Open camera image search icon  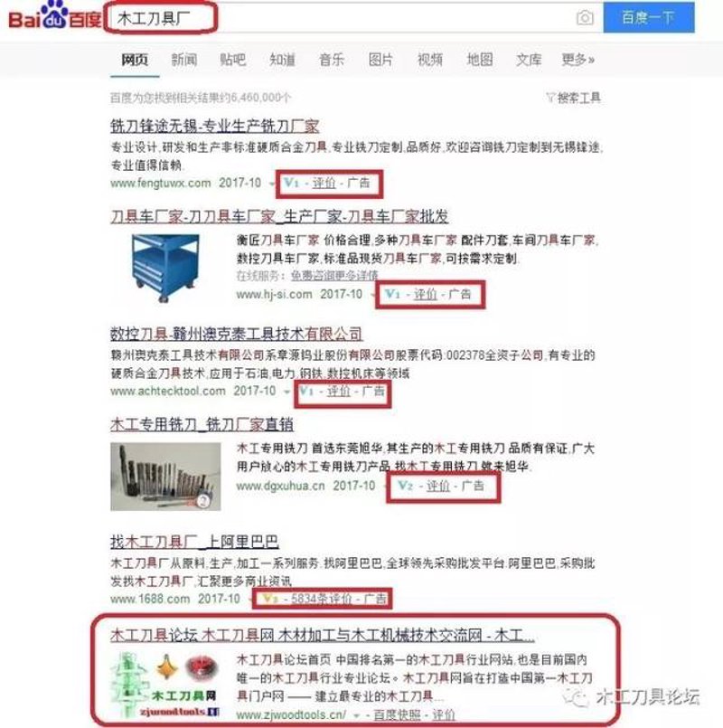pyautogui.click(x=585, y=18)
